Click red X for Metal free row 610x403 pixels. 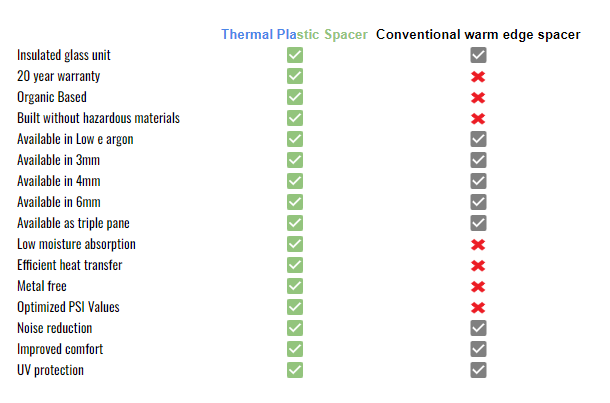pos(478,286)
